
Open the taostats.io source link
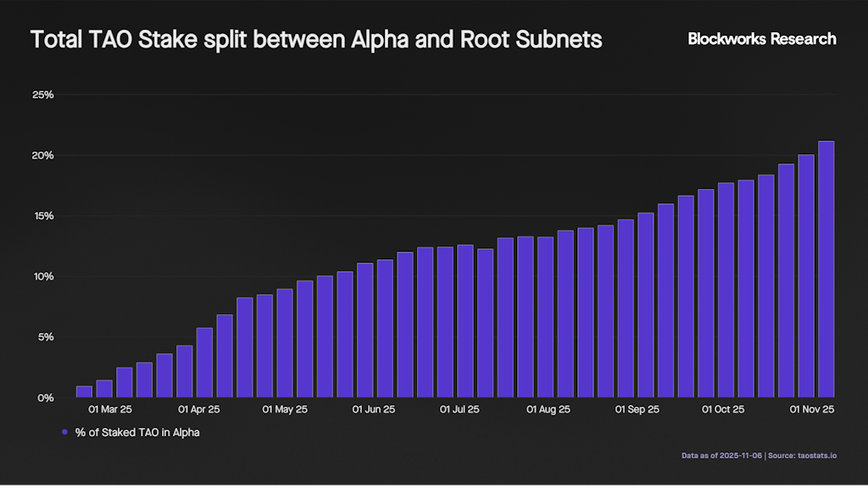pyautogui.click(x=815, y=456)
